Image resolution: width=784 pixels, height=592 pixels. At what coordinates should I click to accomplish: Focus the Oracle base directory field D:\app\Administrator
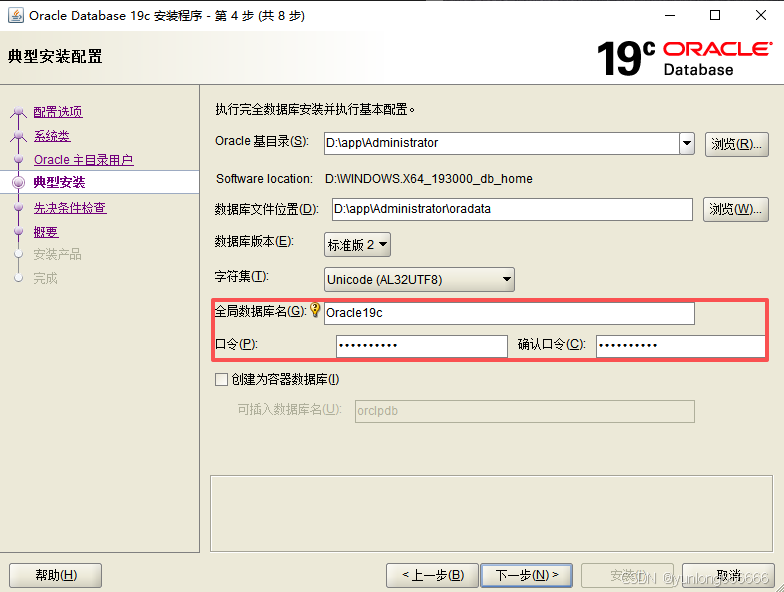coord(502,144)
